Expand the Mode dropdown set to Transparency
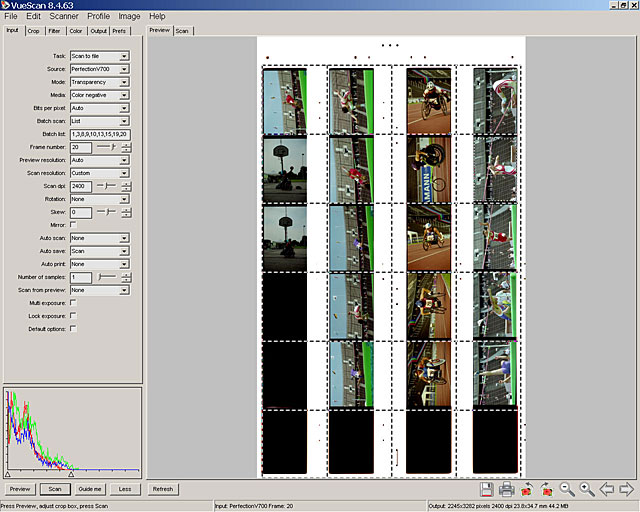This screenshot has width=640, height=512. click(99, 82)
